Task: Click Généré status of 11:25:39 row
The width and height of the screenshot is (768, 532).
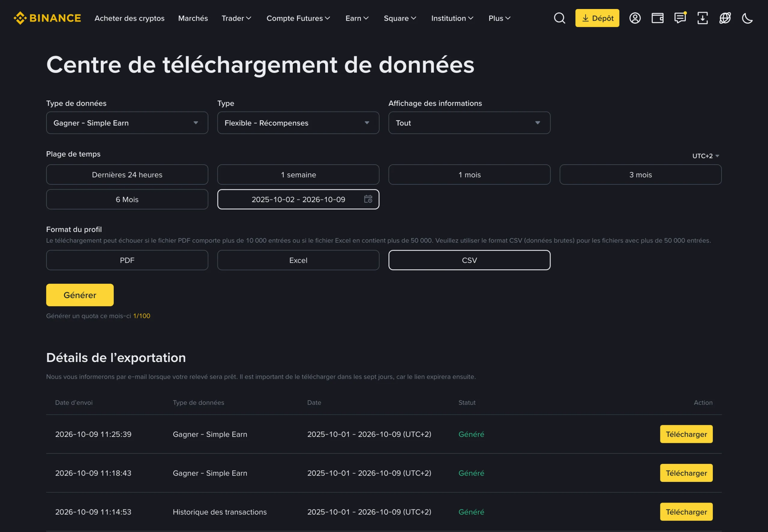Action: coord(471,434)
